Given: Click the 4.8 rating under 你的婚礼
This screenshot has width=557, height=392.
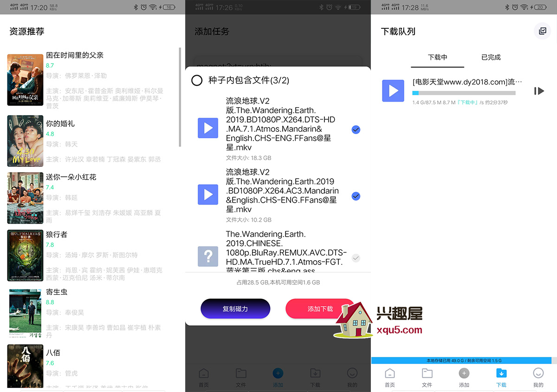Looking at the screenshot, I should [x=50, y=134].
